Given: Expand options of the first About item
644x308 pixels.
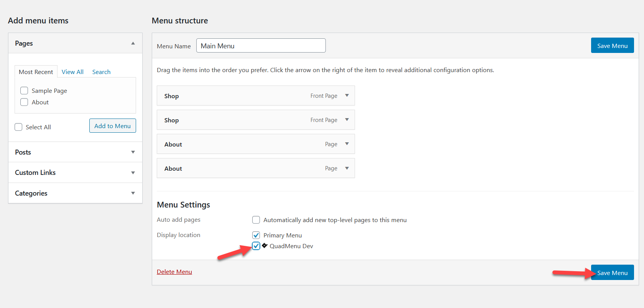Looking at the screenshot, I should pos(347,144).
